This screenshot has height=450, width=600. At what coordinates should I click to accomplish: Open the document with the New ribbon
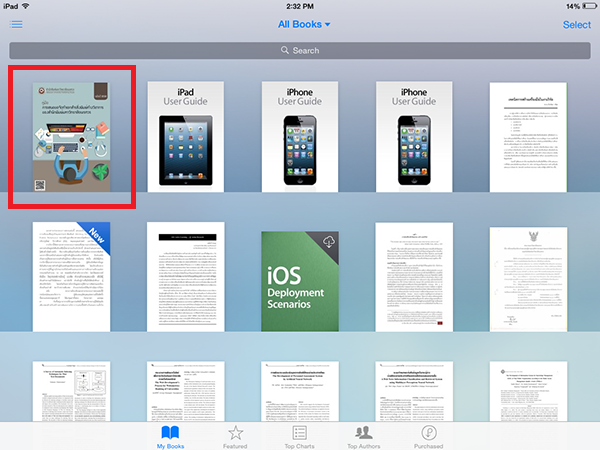(x=72, y=277)
